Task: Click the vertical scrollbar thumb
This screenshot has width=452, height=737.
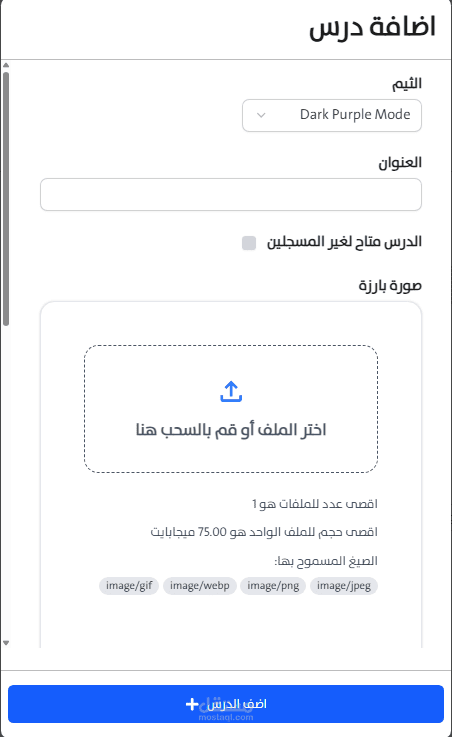Action: click(6, 198)
